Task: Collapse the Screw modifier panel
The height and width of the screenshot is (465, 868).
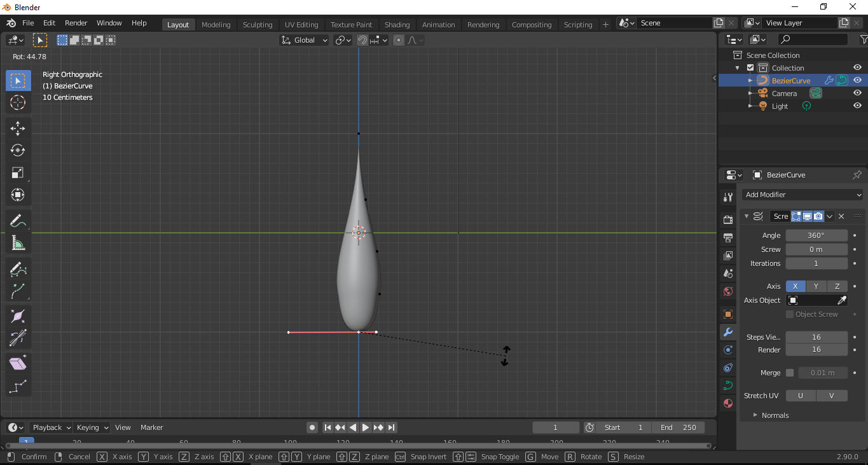Action: (x=747, y=216)
